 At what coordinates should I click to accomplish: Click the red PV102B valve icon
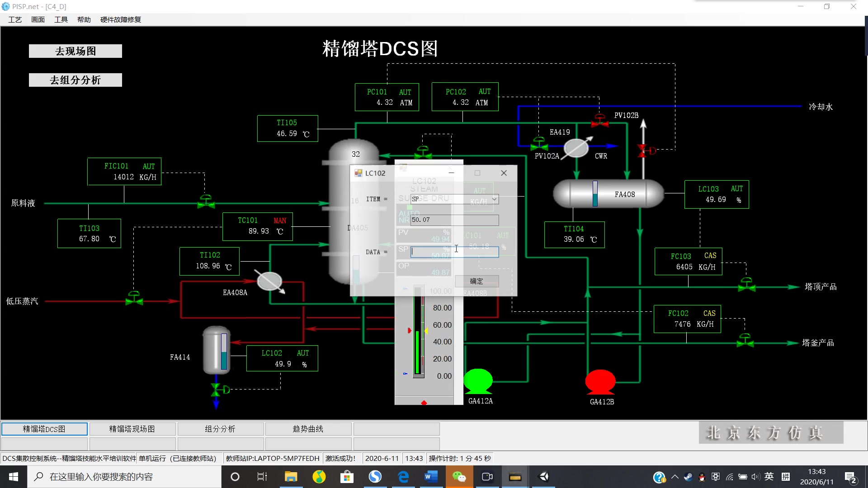click(600, 121)
